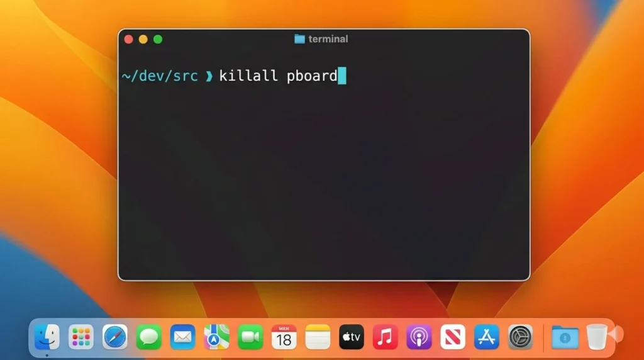644x360 pixels.
Task: Click the '~/dev/src' prompt path
Action: (x=160, y=76)
